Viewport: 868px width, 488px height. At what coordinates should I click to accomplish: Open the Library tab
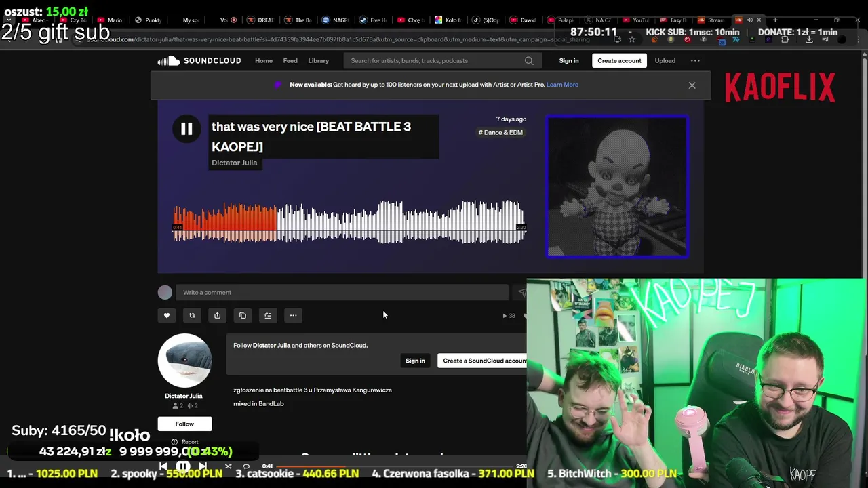pyautogui.click(x=318, y=60)
